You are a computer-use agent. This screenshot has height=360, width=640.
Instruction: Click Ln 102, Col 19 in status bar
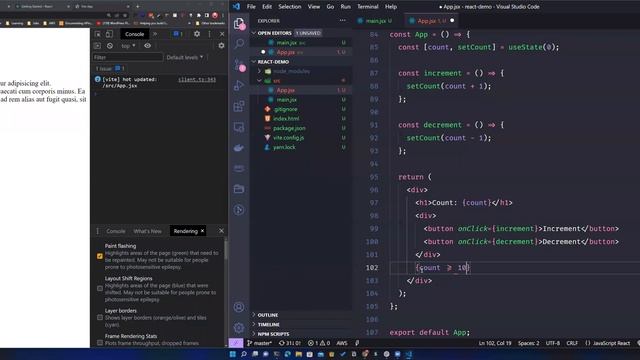pyautogui.click(x=495, y=343)
